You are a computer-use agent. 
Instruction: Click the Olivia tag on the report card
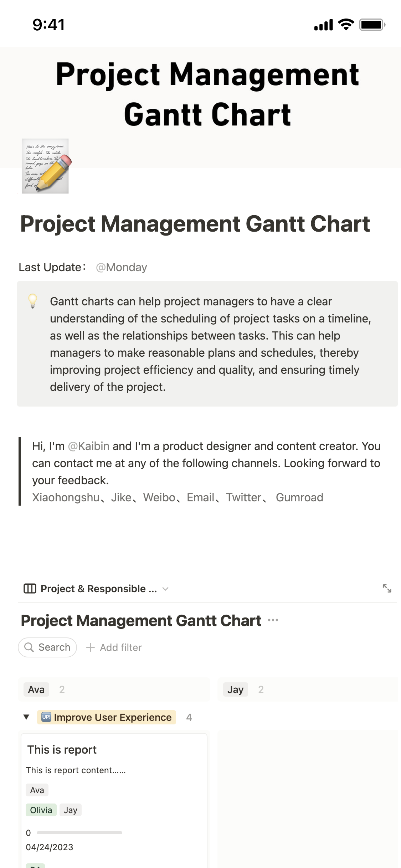41,810
